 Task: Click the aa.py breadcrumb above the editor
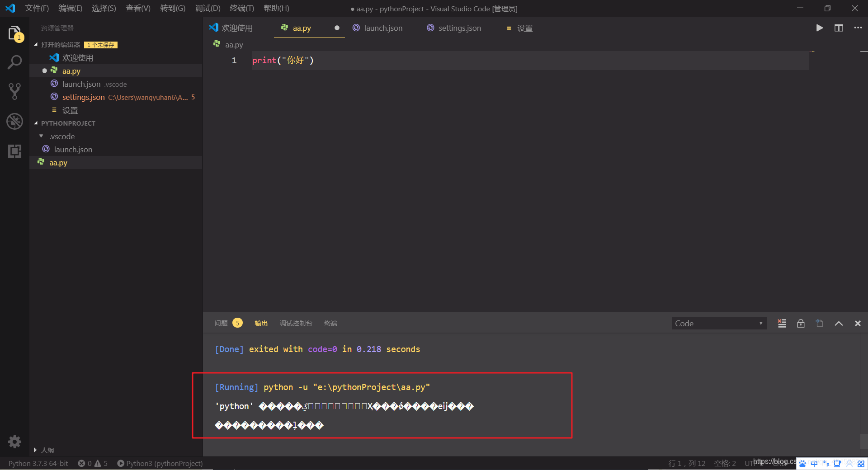[x=234, y=45]
